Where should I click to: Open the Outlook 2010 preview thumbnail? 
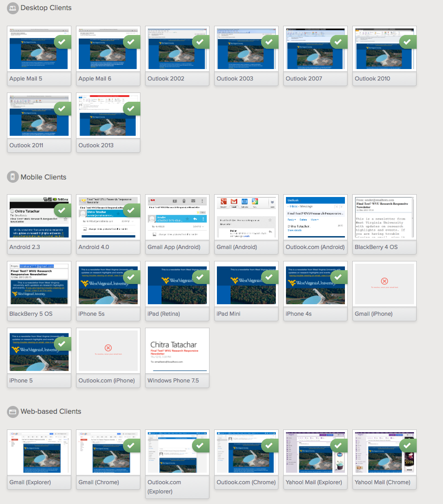[385, 48]
